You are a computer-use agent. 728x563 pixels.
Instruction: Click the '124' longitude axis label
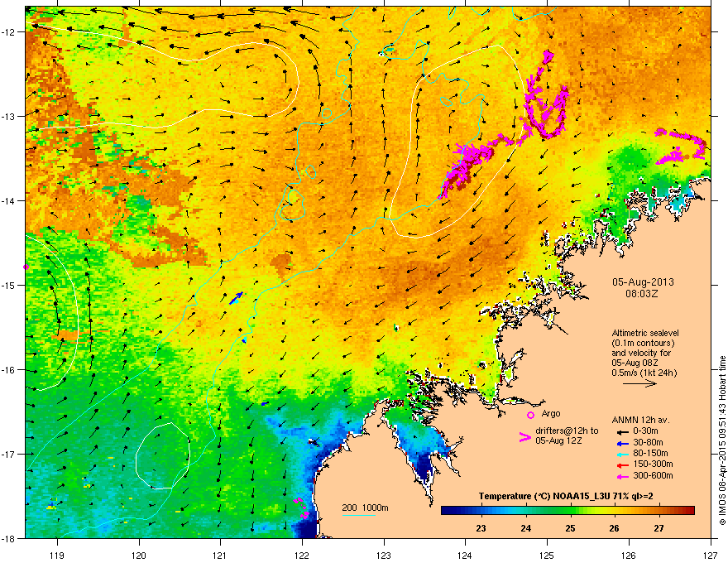click(x=465, y=555)
